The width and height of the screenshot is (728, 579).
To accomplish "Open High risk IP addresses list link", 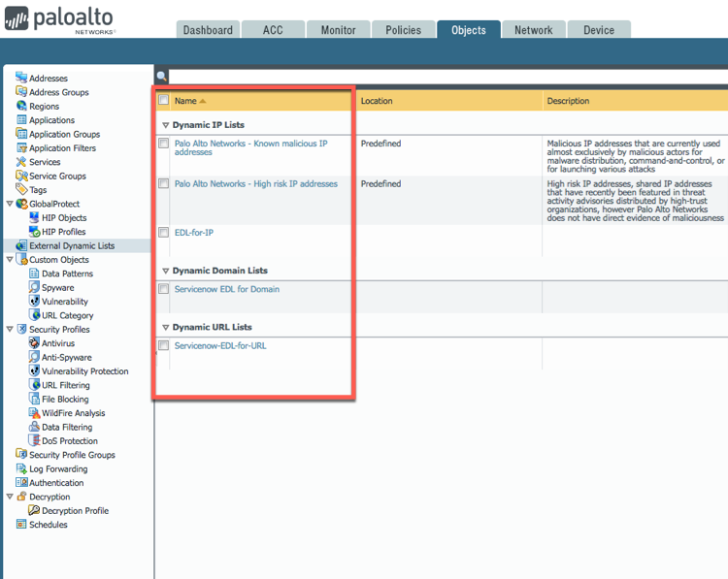I will coord(256,183).
